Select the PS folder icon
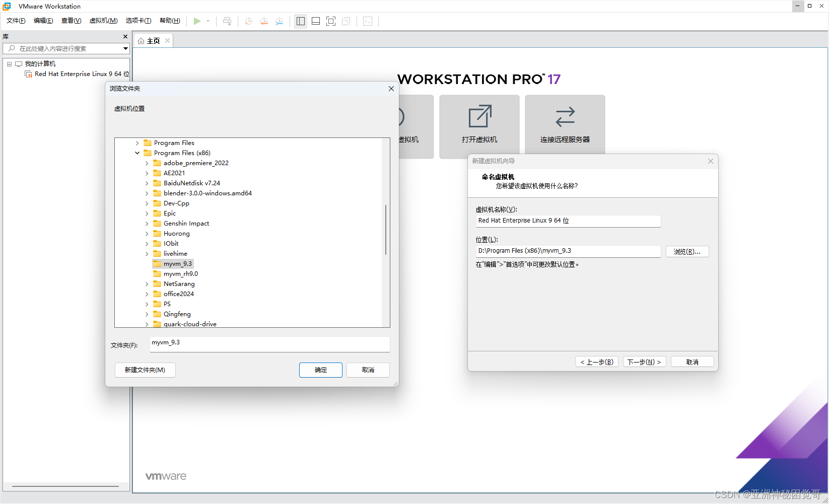The image size is (829, 504). point(157,304)
